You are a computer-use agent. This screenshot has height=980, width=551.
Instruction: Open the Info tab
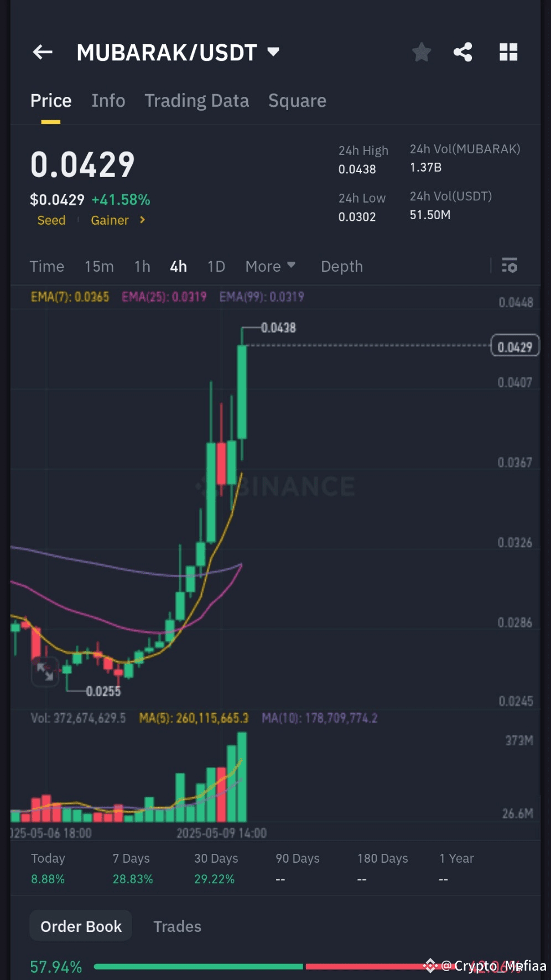[x=108, y=101]
